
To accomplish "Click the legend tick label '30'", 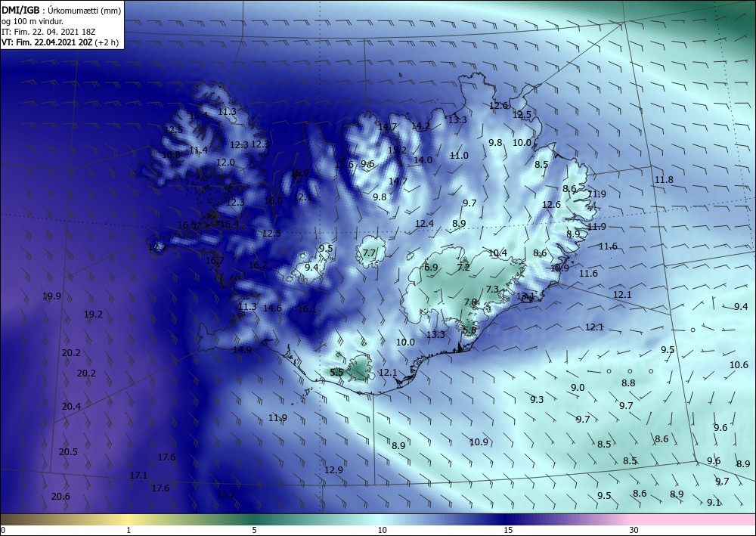I will (634, 530).
